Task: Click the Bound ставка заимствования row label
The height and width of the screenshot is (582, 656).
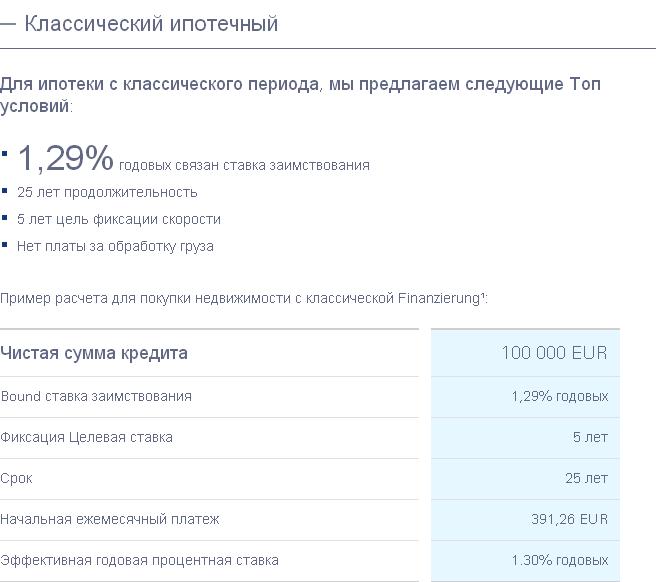Action: pos(96,396)
